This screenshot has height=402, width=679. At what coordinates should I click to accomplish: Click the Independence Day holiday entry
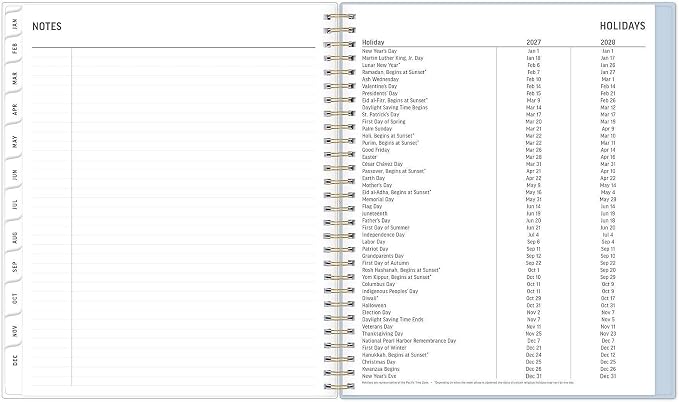point(383,235)
